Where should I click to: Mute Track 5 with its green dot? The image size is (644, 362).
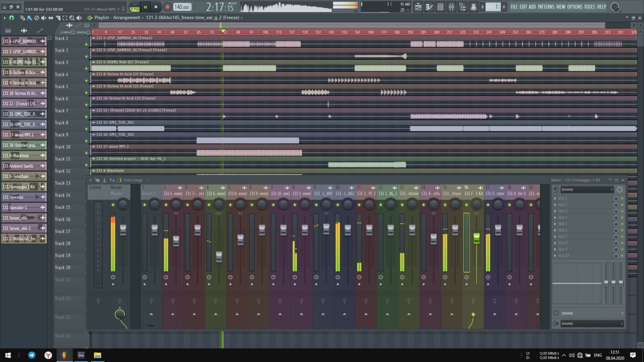pos(86,93)
